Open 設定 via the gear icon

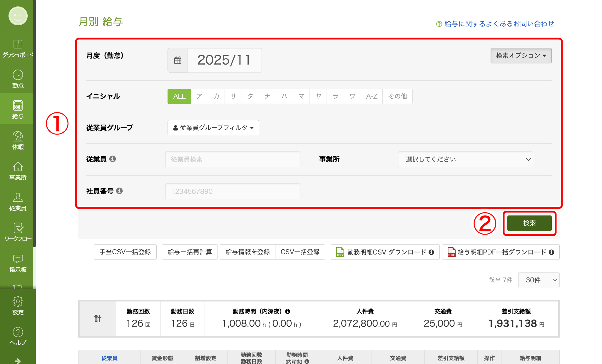[18, 305]
